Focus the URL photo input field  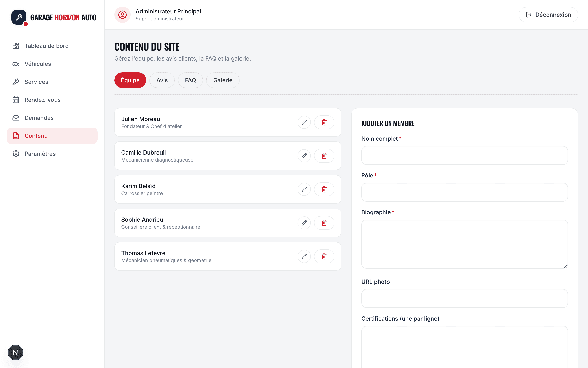(464, 299)
